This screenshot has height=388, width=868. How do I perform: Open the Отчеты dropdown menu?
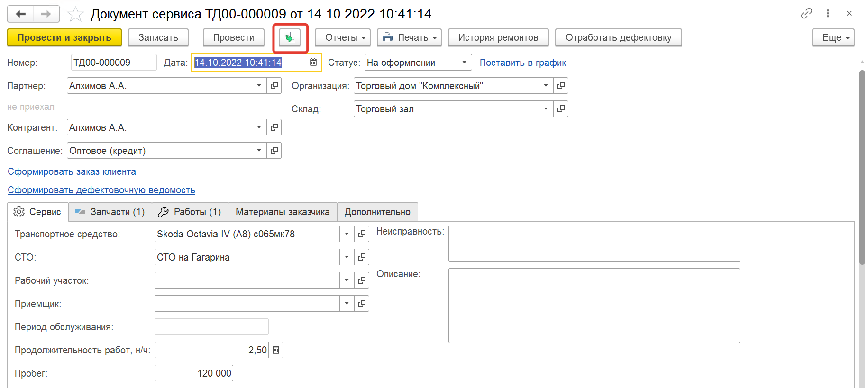coord(343,37)
